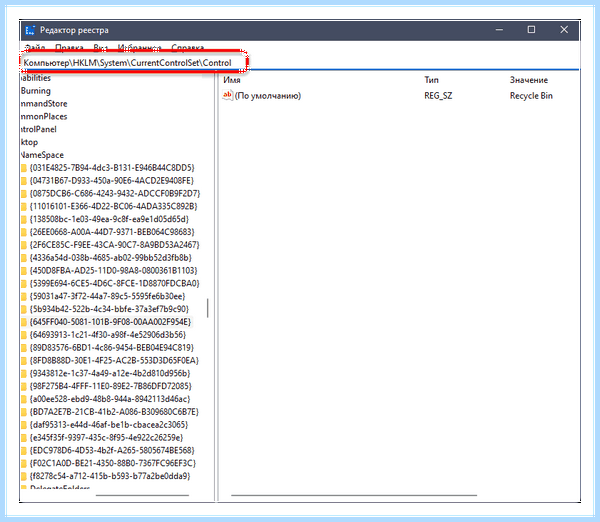The width and height of the screenshot is (600, 522).
Task: Click the tree pane vertical scrollbar thumb
Action: 208,308
